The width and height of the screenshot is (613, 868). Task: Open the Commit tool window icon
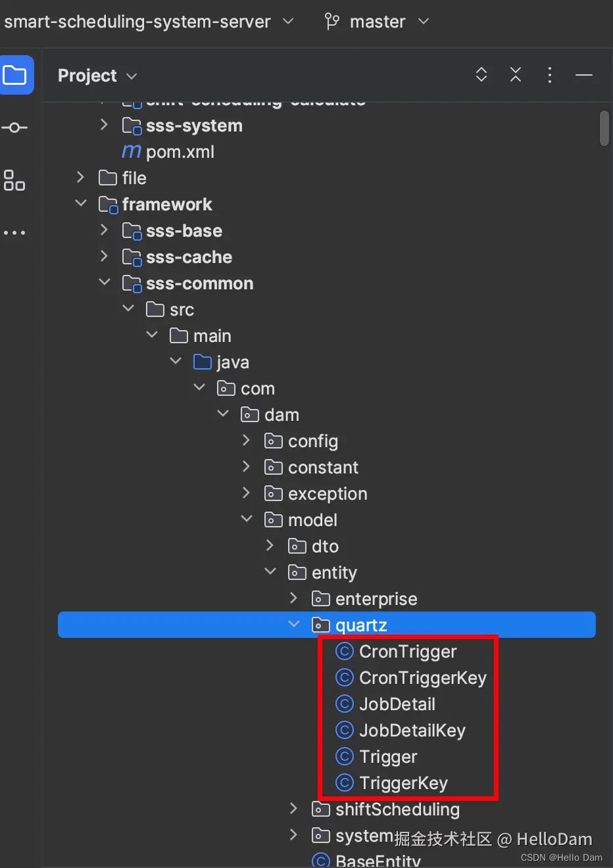tap(14, 128)
